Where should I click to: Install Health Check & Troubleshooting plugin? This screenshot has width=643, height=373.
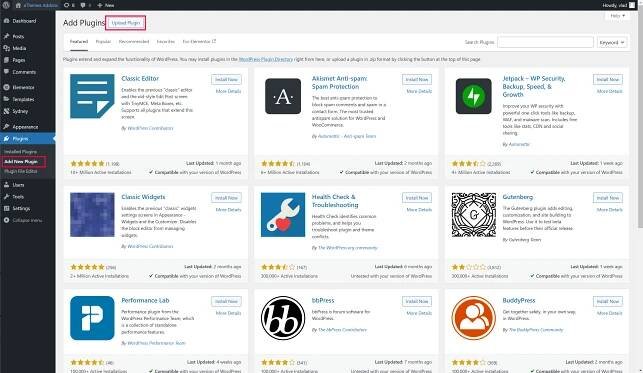(417, 198)
